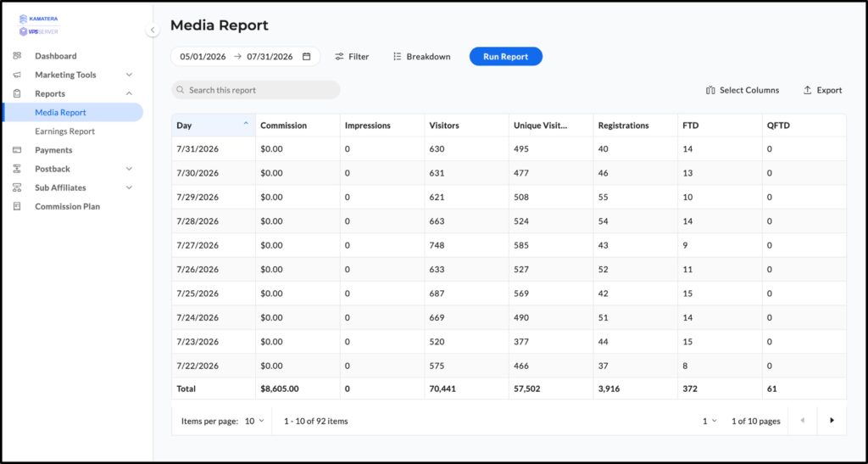Image resolution: width=868 pixels, height=464 pixels.
Task: Open the calendar icon in the date range
Action: point(307,57)
